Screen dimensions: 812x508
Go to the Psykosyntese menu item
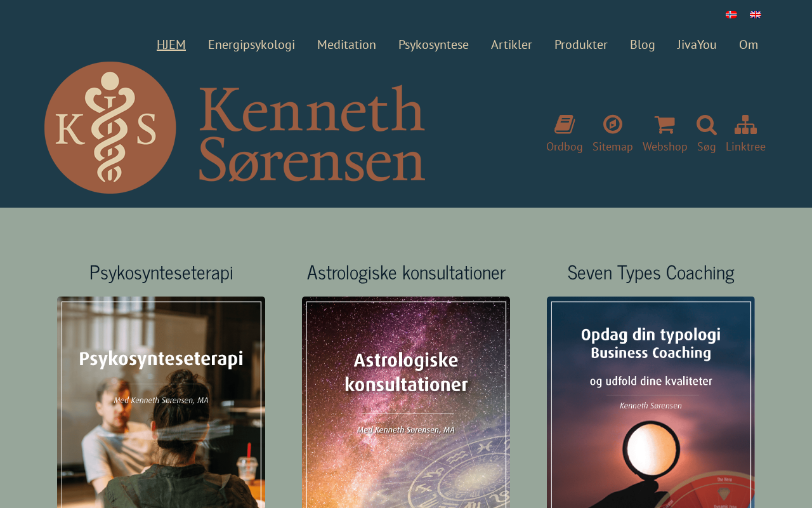click(433, 44)
